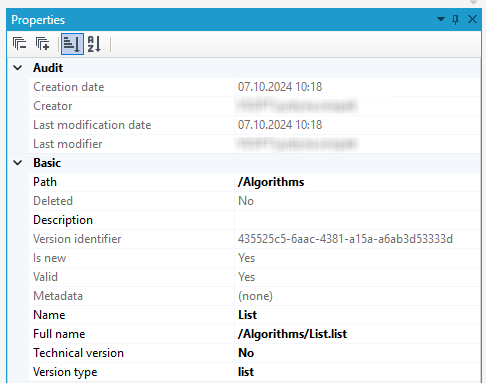Viewport: 486px width, 383px height.
Task: Select the Valid property label
Action: point(45,277)
